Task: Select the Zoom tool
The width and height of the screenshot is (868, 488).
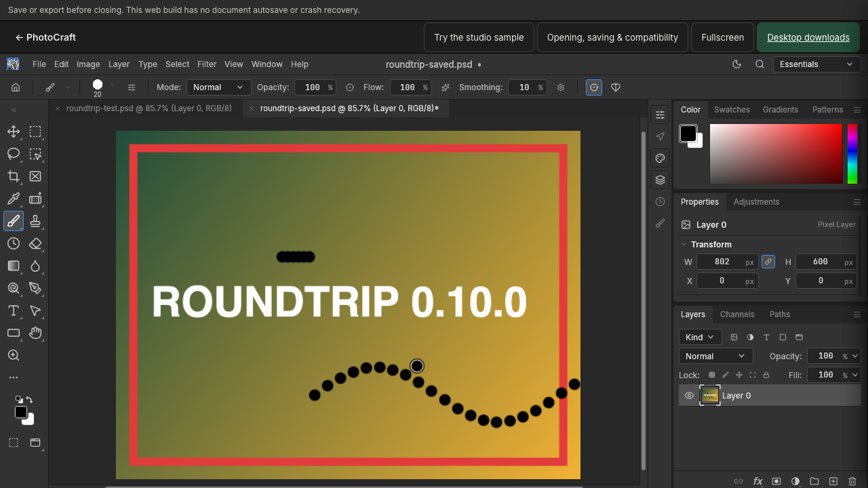Action: click(14, 356)
